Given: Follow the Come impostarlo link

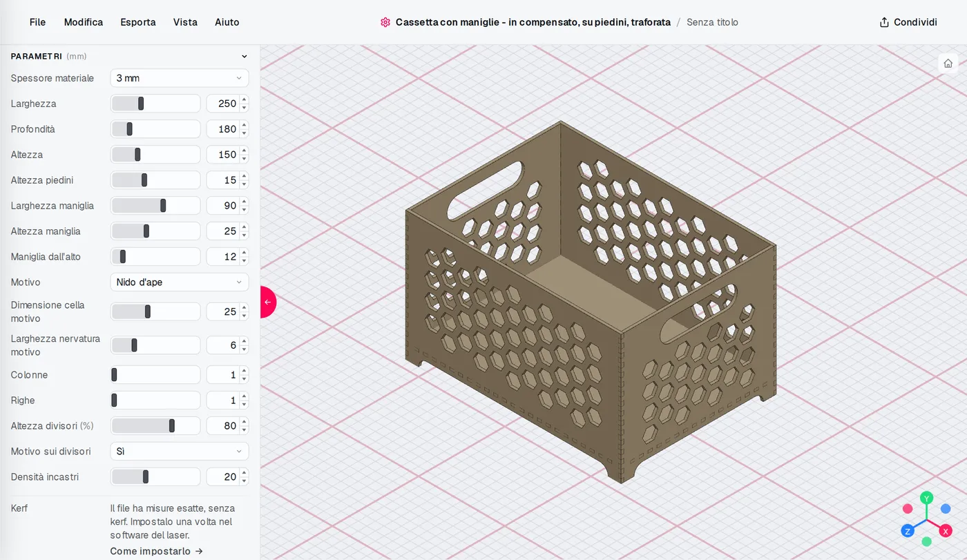Looking at the screenshot, I should (x=157, y=551).
